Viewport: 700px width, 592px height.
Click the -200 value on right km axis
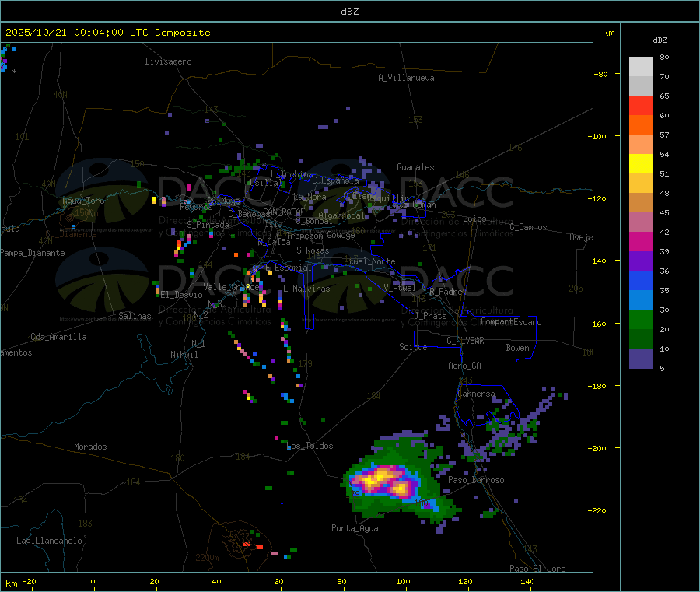point(599,448)
